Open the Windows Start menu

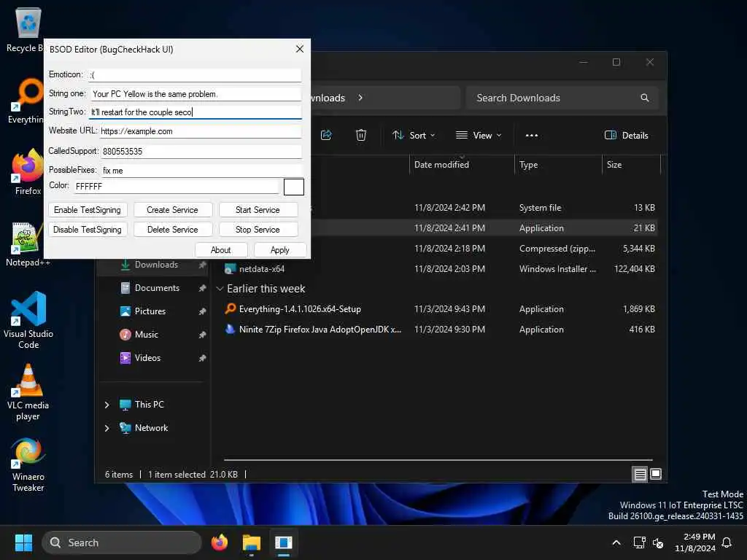point(23,542)
